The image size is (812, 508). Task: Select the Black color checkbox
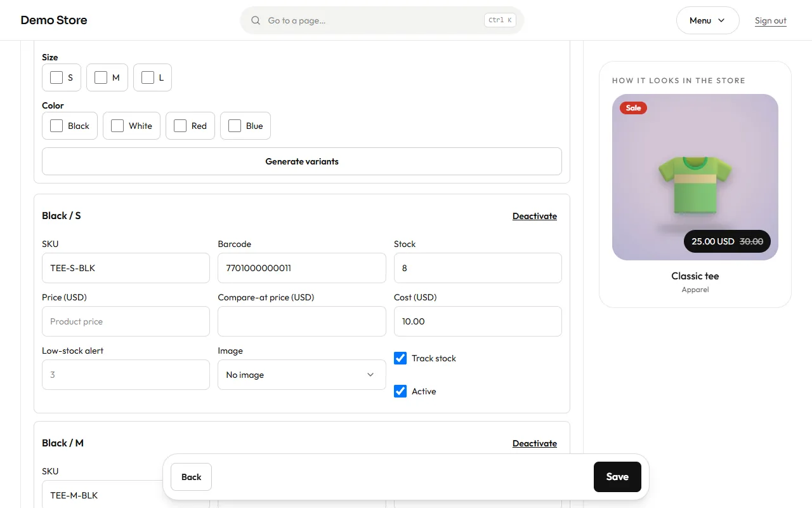coord(56,126)
